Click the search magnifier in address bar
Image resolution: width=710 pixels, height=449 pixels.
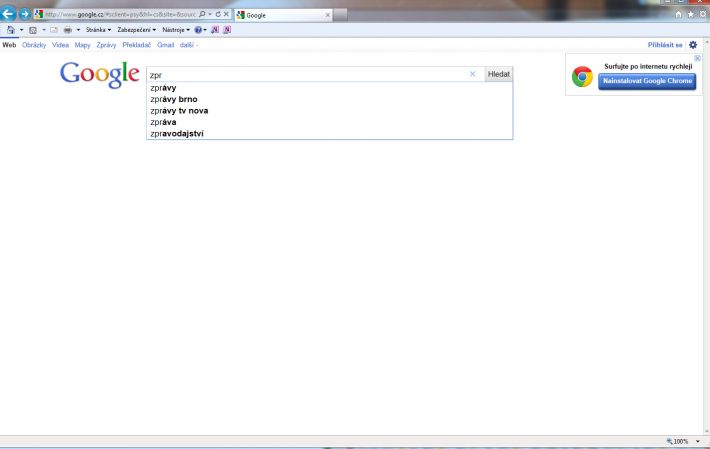pyautogui.click(x=202, y=14)
